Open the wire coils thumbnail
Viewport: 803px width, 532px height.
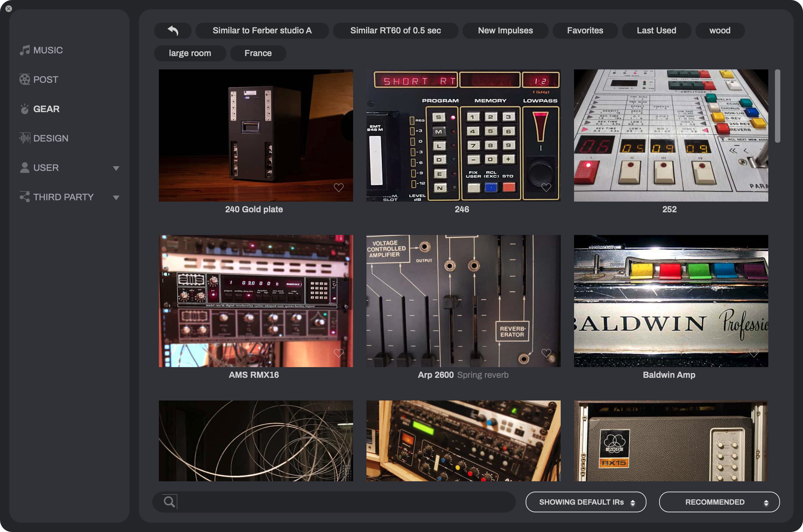(x=256, y=441)
